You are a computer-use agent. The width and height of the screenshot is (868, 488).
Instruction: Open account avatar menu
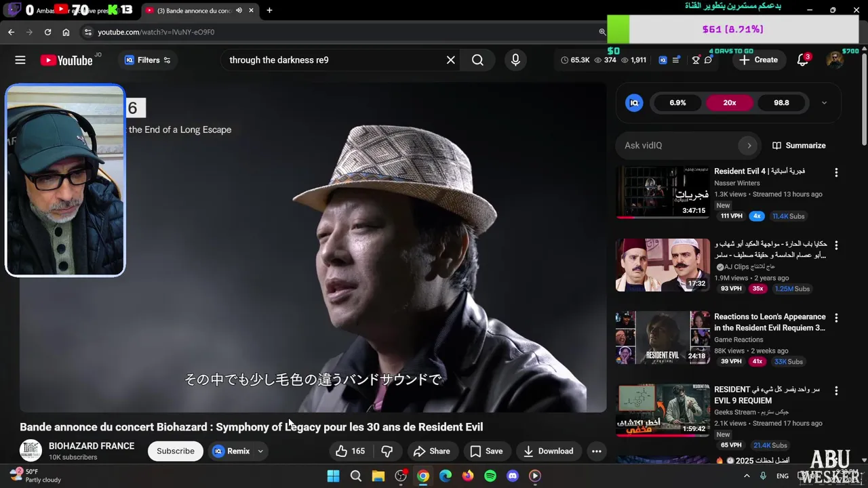(835, 60)
